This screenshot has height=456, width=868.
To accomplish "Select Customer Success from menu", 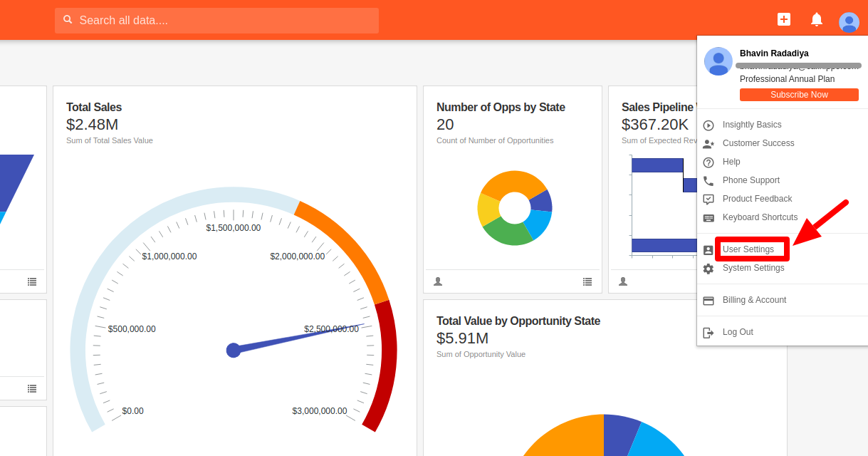I will (758, 143).
